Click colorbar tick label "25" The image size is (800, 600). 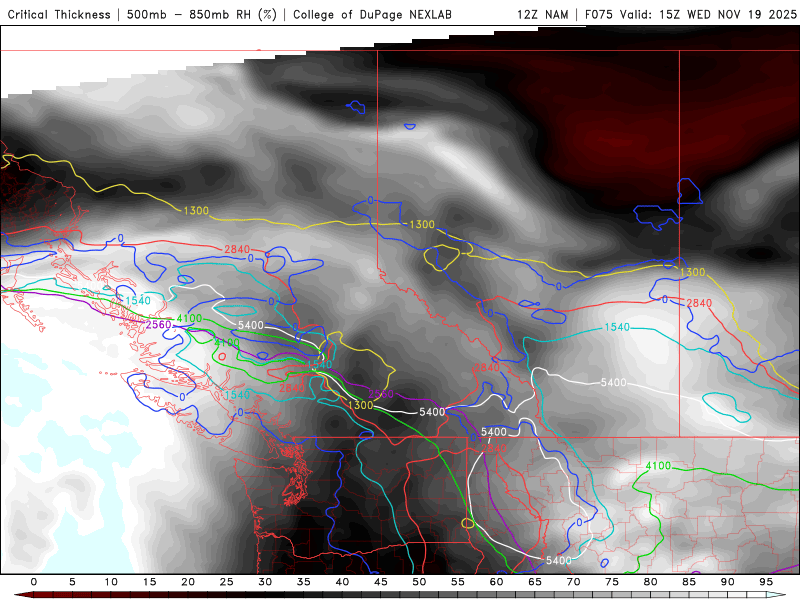point(227,582)
